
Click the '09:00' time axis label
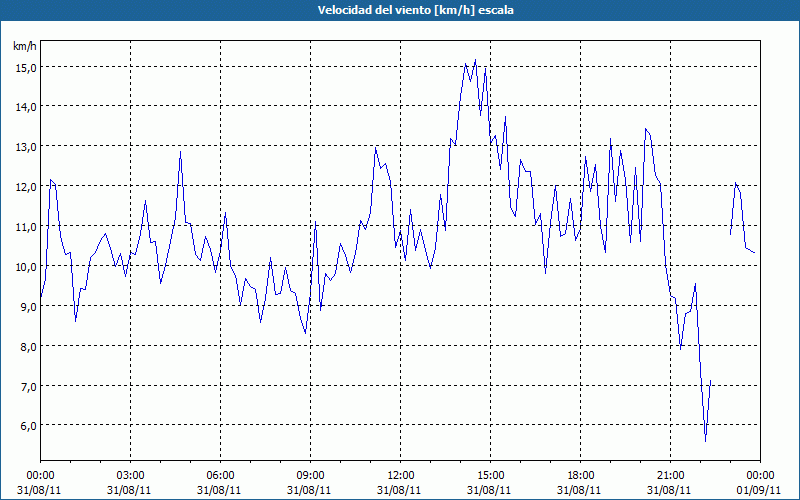pyautogui.click(x=310, y=476)
